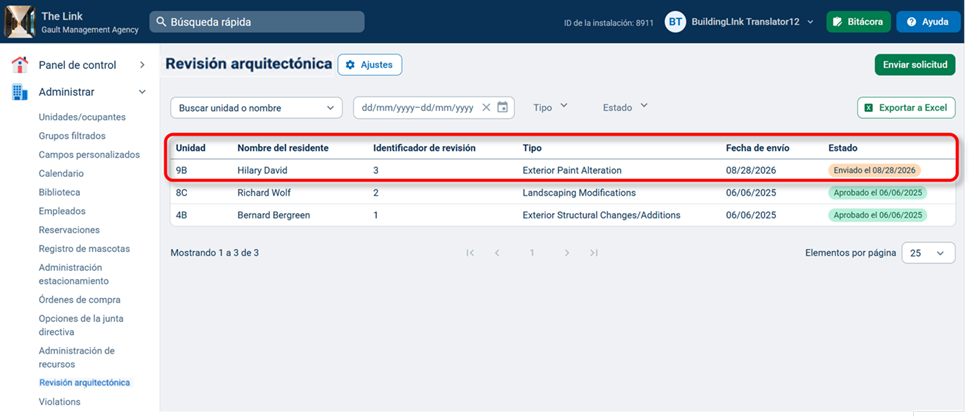Go to the first page arrow icon
975x417 pixels.
(470, 253)
